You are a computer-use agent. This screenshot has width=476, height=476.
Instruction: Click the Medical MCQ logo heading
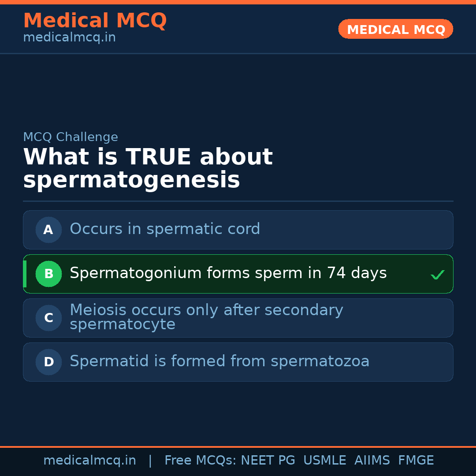95,20
